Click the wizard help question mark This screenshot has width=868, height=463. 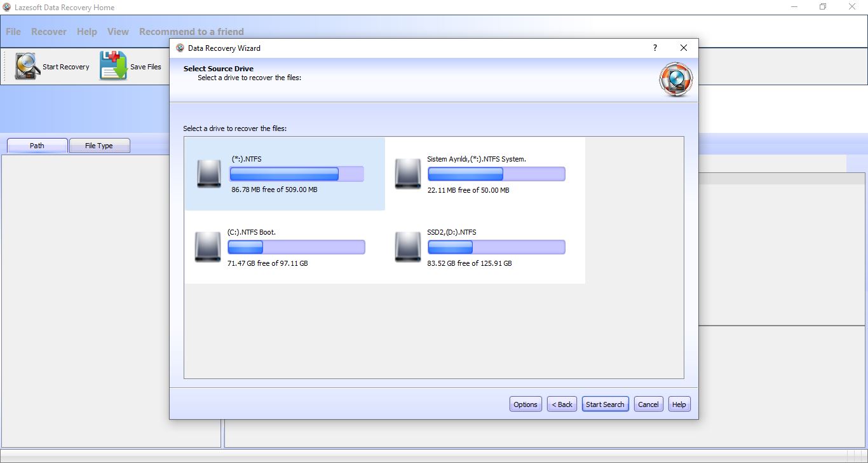pos(655,48)
